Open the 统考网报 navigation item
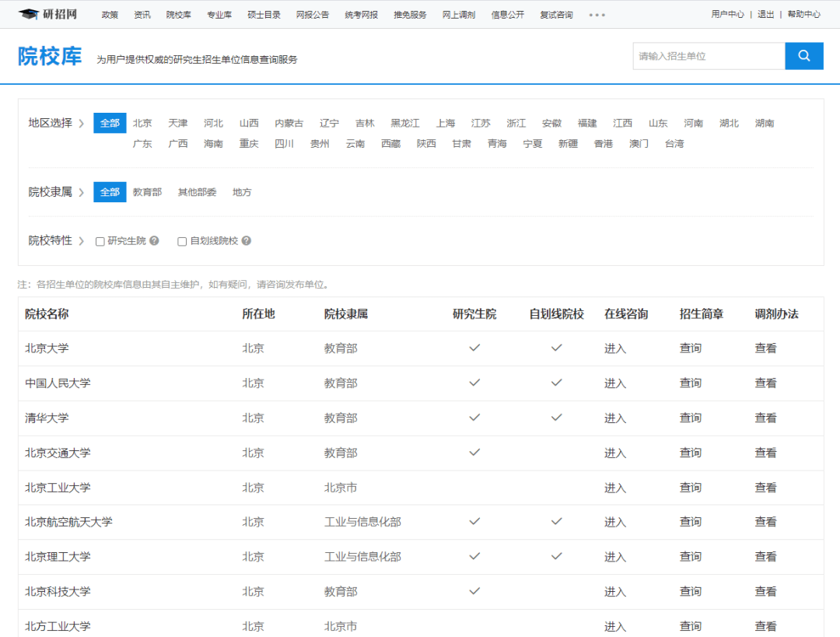 (362, 15)
